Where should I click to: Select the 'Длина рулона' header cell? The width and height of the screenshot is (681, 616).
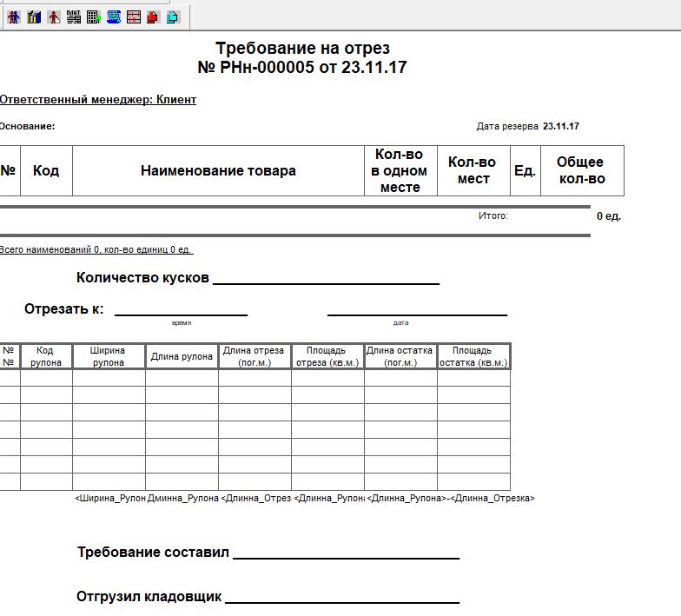coord(182,357)
